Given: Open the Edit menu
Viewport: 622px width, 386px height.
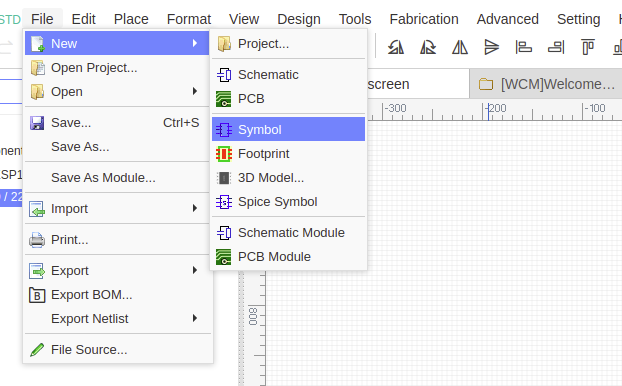Looking at the screenshot, I should tap(83, 19).
